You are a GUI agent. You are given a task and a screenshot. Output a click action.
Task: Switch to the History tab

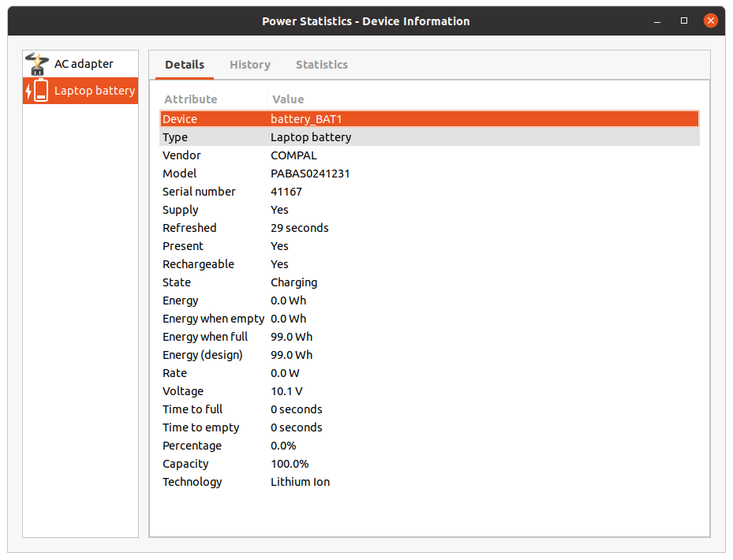(x=250, y=65)
